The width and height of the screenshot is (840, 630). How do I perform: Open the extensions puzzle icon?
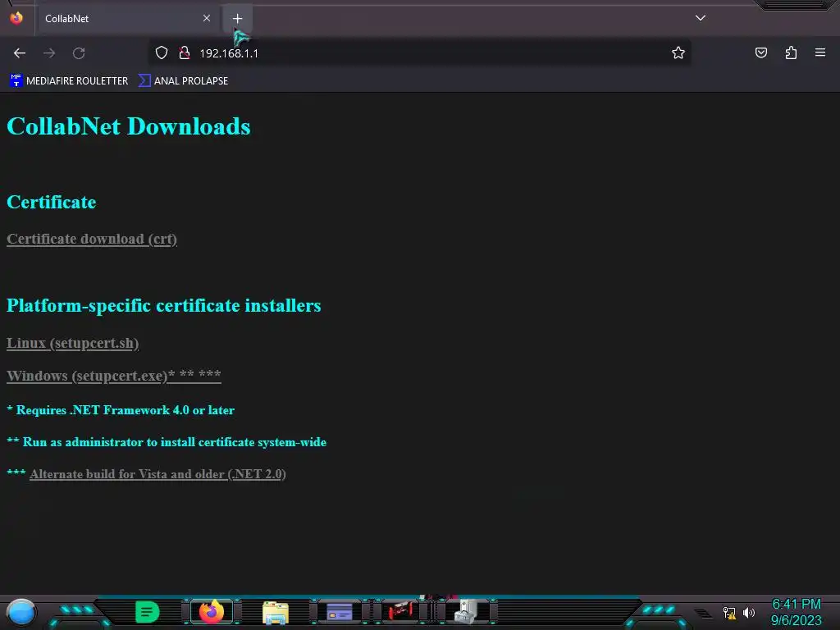(x=791, y=52)
